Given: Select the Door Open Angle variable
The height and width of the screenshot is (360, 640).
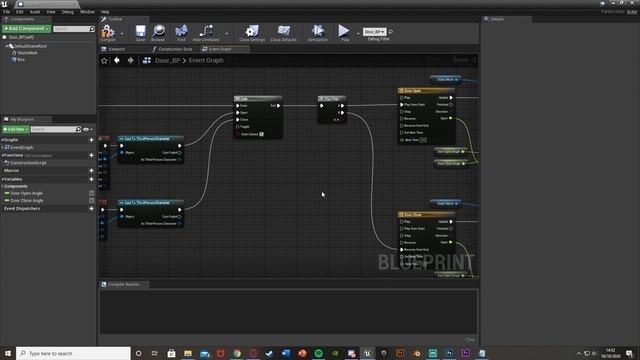Looking at the screenshot, I should 27,193.
